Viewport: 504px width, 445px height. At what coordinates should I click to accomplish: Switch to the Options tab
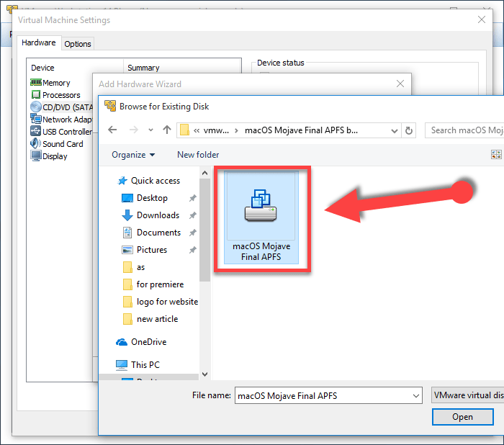[78, 44]
